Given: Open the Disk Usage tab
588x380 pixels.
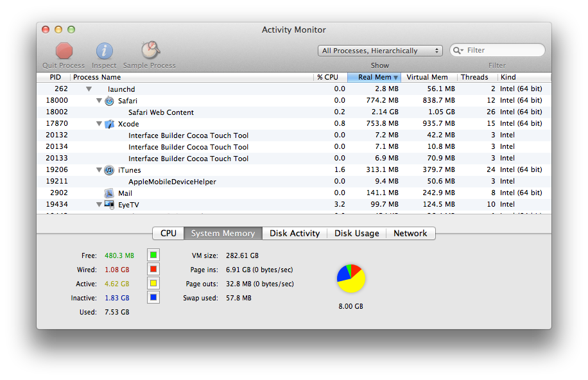Looking at the screenshot, I should tap(357, 233).
